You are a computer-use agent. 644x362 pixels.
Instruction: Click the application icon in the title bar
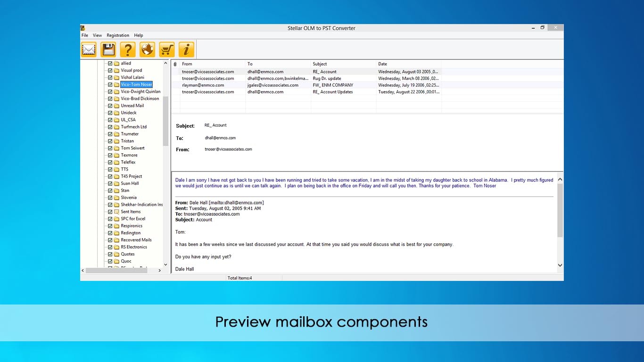point(83,28)
